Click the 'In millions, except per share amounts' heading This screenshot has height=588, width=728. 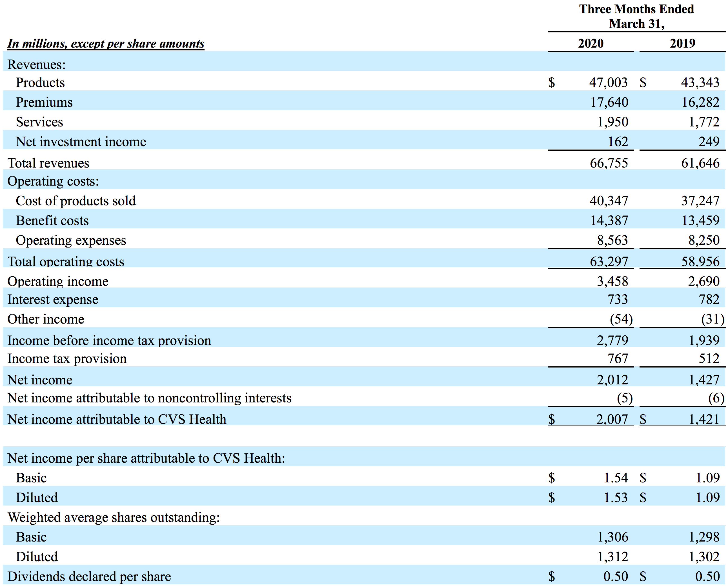click(106, 44)
